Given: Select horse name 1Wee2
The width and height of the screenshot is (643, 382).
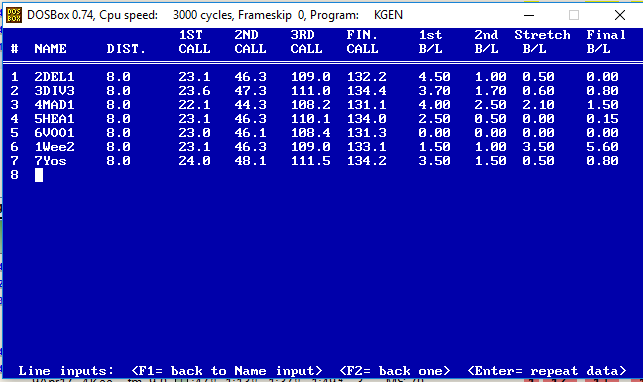Looking at the screenshot, I should coord(54,147).
